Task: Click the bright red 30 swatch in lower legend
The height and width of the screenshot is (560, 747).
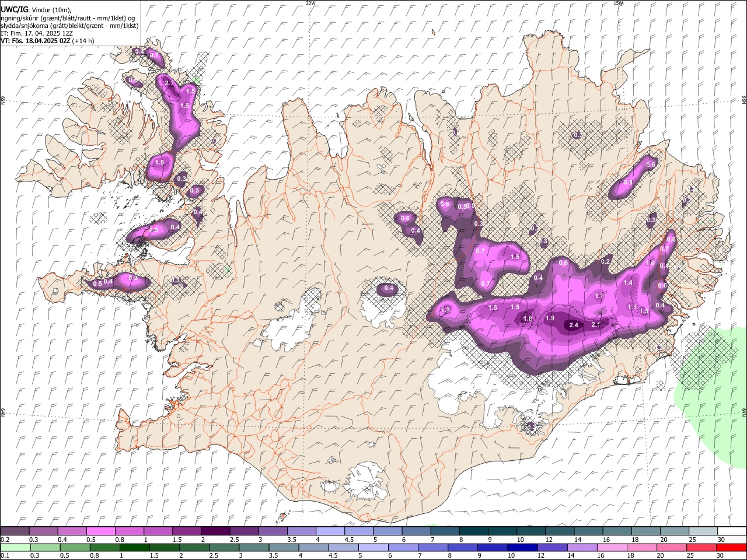Action: pos(732,547)
